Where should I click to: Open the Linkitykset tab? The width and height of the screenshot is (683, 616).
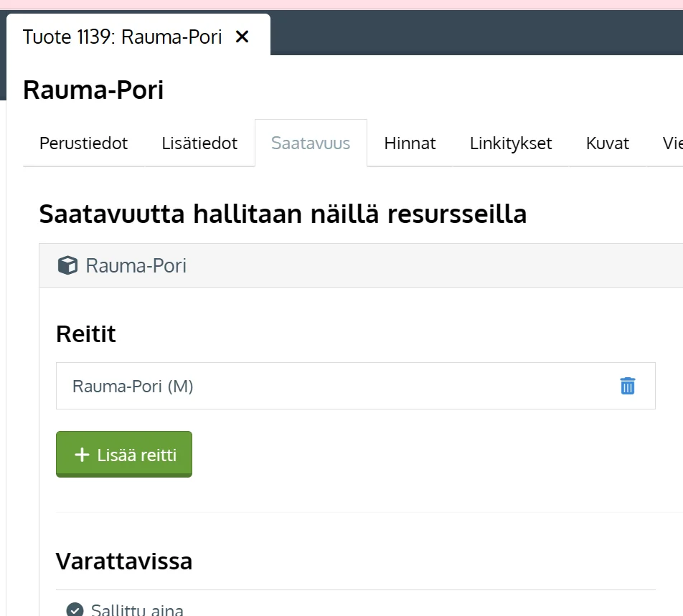[x=511, y=143]
